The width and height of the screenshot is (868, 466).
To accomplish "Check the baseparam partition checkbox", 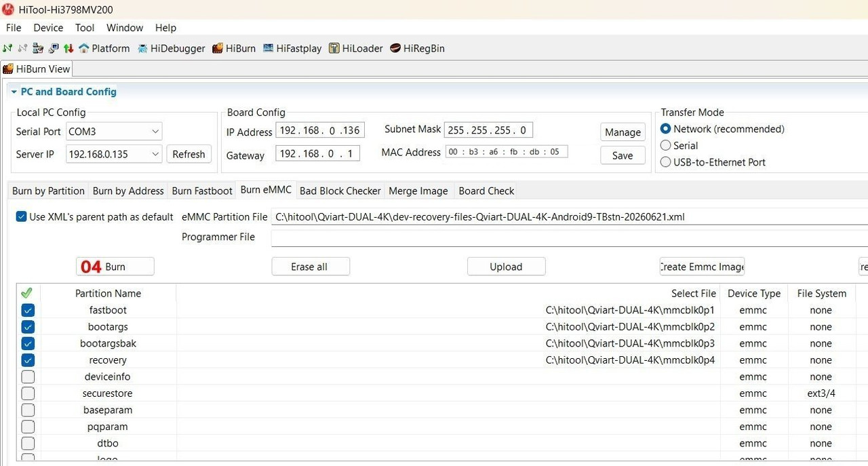I will tap(28, 410).
